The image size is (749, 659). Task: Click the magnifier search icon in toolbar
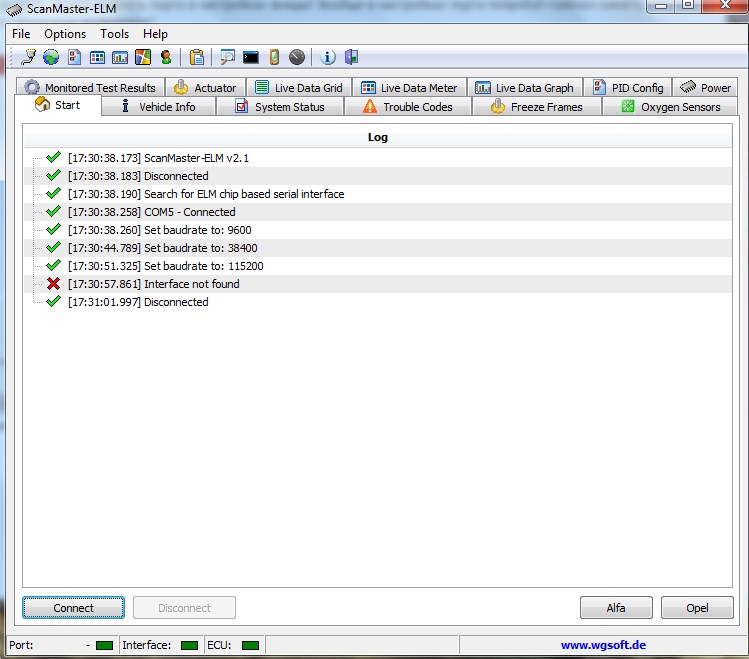tap(228, 57)
